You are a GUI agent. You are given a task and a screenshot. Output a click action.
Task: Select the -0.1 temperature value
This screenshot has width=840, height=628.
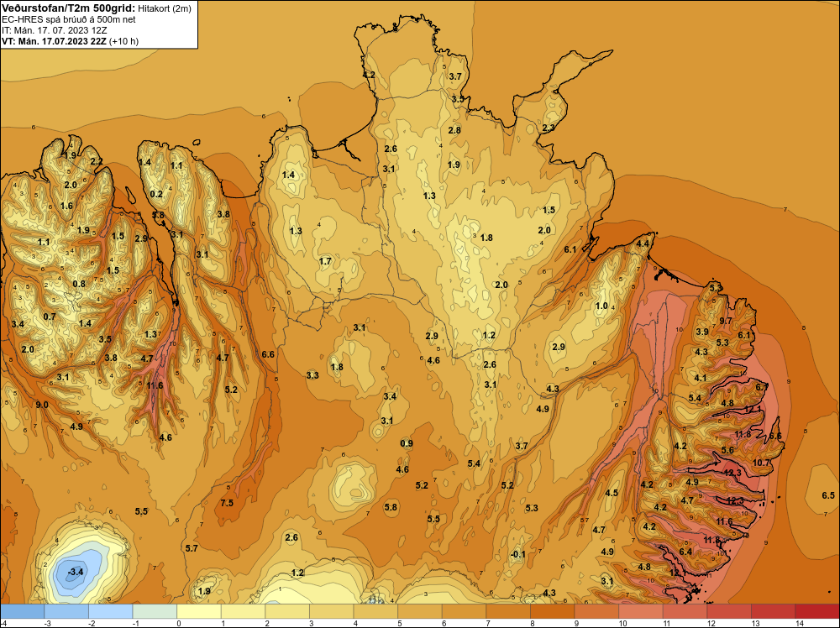coord(518,554)
